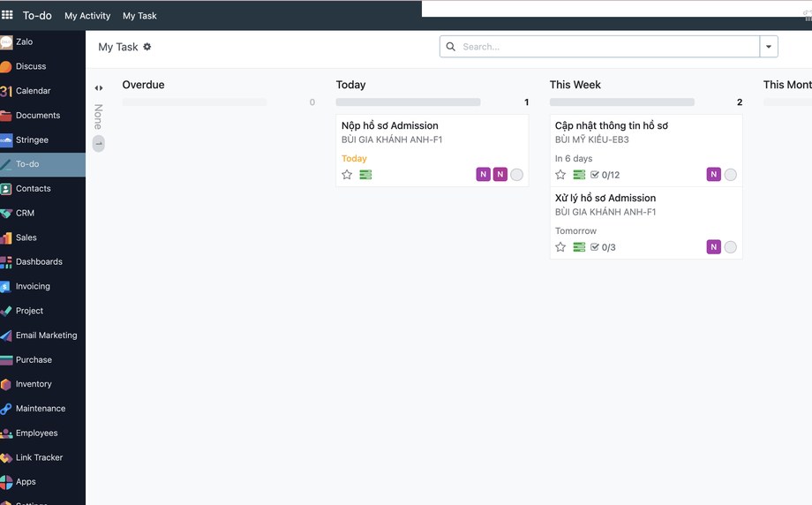This screenshot has height=505, width=812.
Task: Star the Nộp hồ sơ Admission task
Action: [347, 175]
